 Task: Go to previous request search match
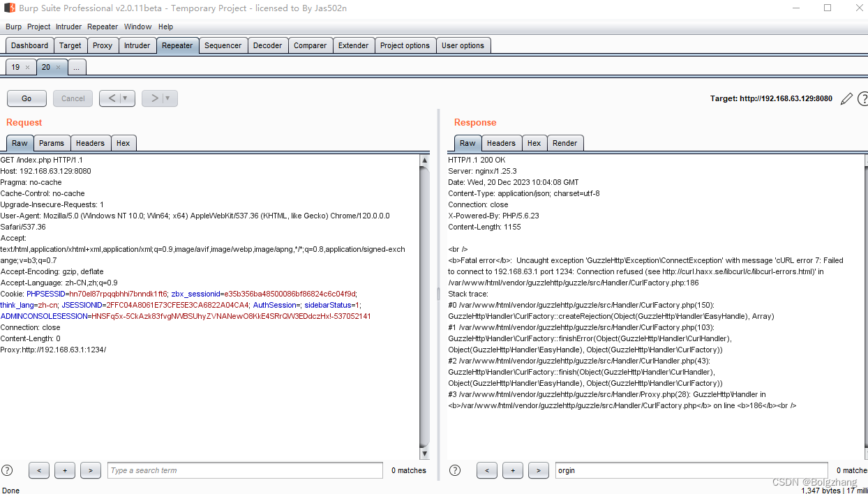pos(39,470)
